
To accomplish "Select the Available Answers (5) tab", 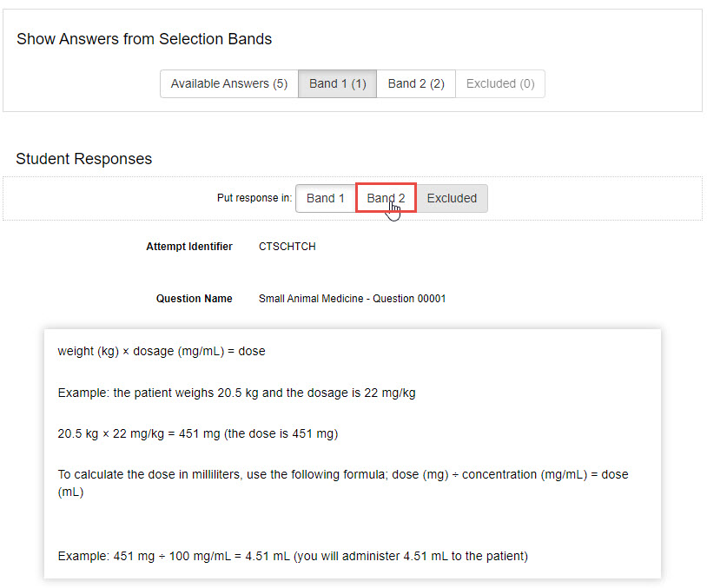I will pyautogui.click(x=228, y=84).
